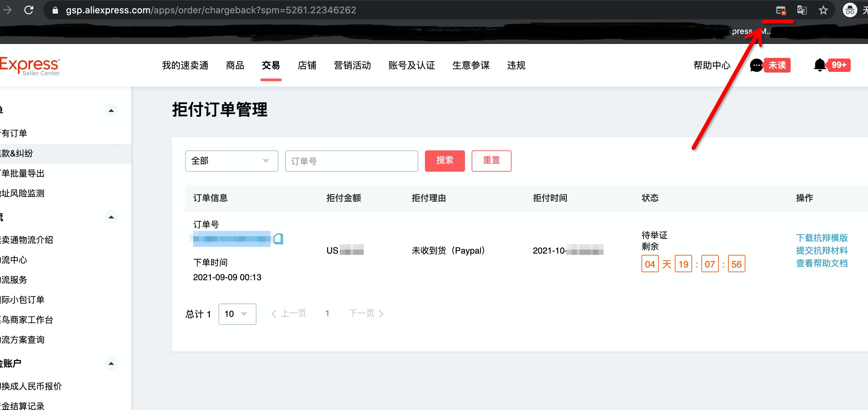Collapse the orders sidebar section above 有订单
Viewport: 868px width, 410px height.
pos(111,110)
